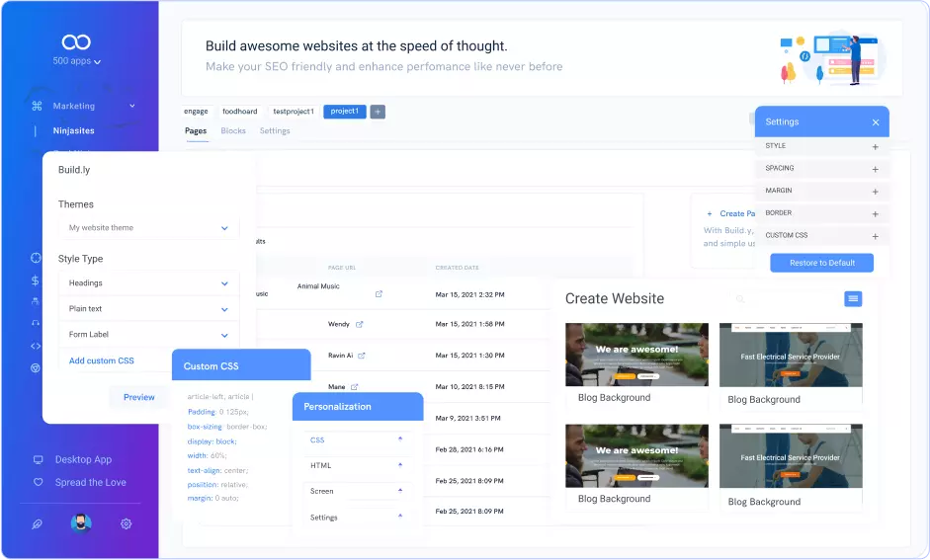Open external link icon next to Wendy
The width and height of the screenshot is (930, 560).
(x=360, y=324)
